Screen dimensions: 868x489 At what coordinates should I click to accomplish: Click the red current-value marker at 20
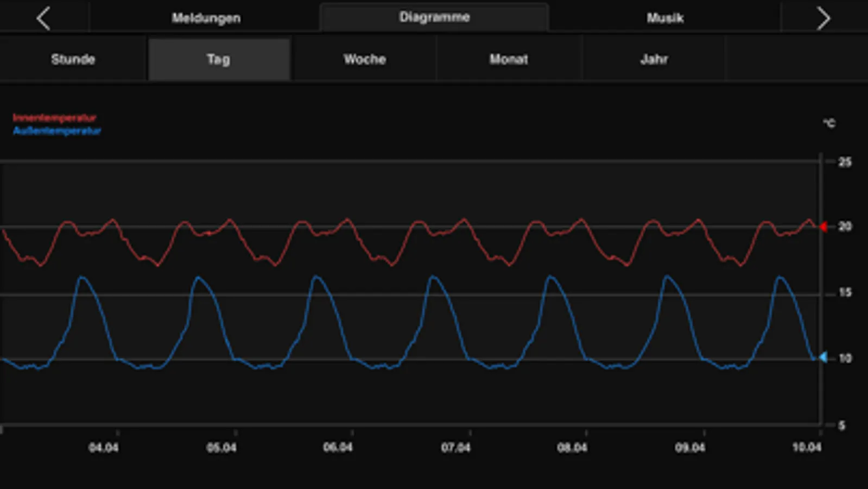[x=823, y=227]
